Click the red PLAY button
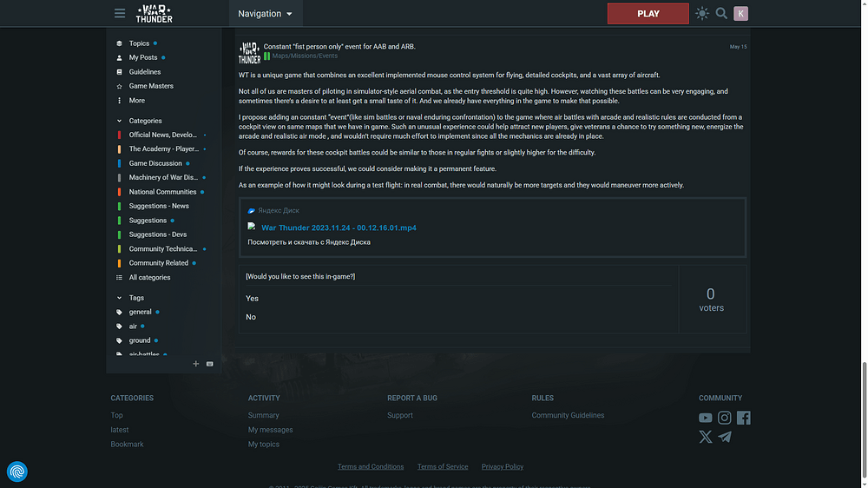Viewport: 868px width, 488px height. pyautogui.click(x=648, y=14)
